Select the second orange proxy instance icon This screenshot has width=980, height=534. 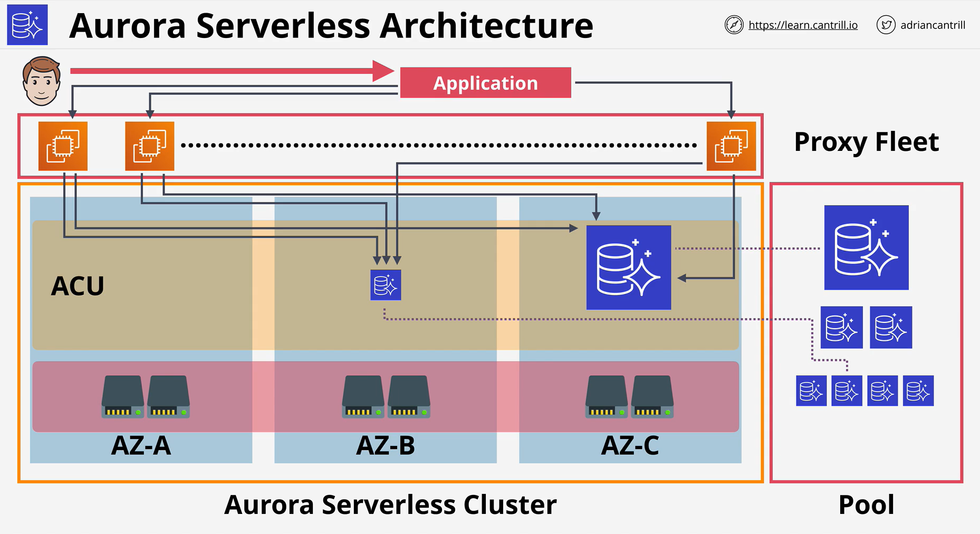pos(149,146)
